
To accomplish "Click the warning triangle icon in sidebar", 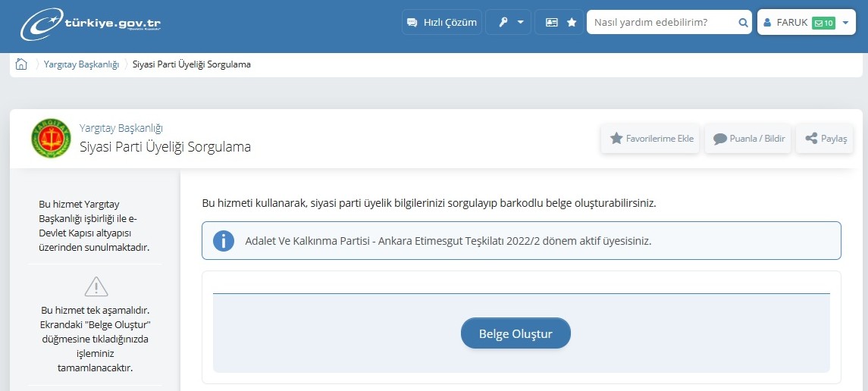I will tap(96, 286).
